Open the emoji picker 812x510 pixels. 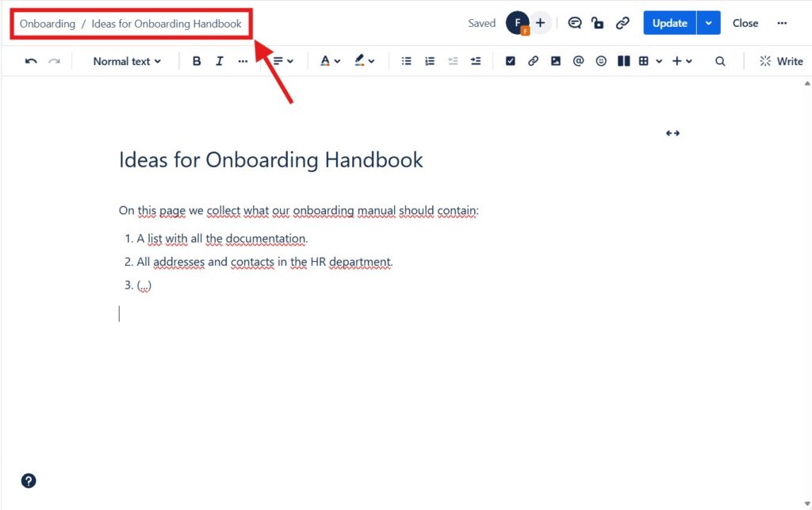(x=601, y=60)
